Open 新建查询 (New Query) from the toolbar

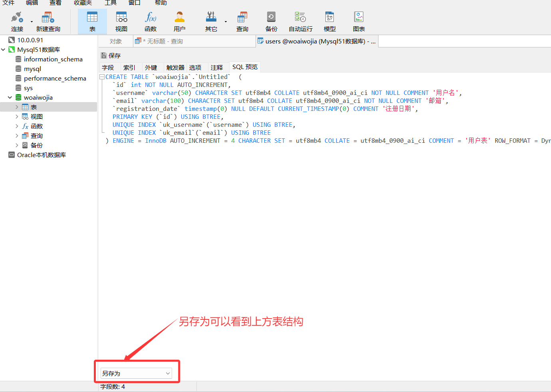pos(48,22)
